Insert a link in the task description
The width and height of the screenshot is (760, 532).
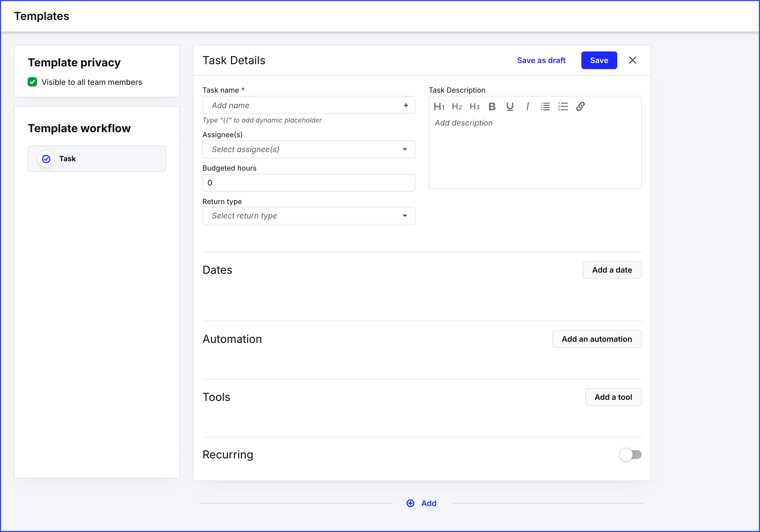pyautogui.click(x=581, y=106)
